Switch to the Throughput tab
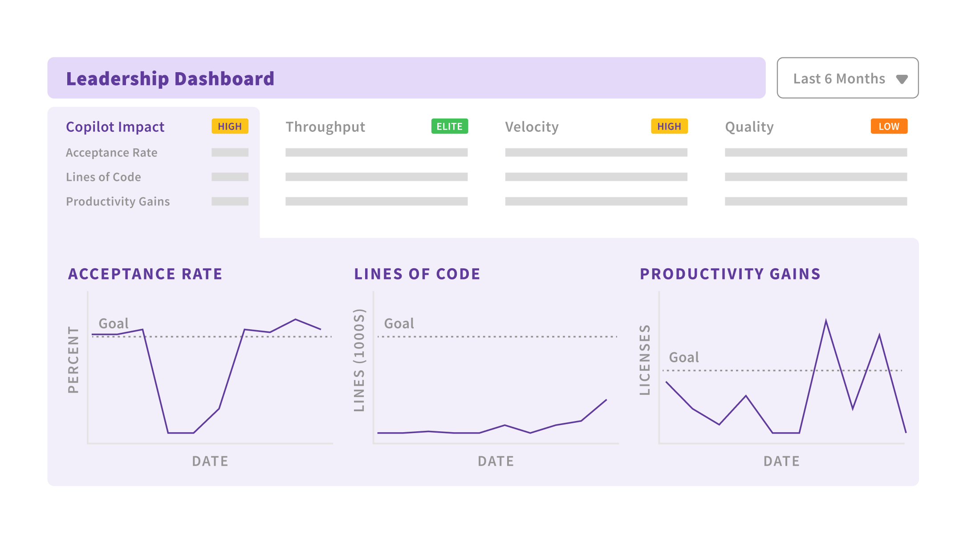Viewport: 980px width, 540px height. [325, 127]
